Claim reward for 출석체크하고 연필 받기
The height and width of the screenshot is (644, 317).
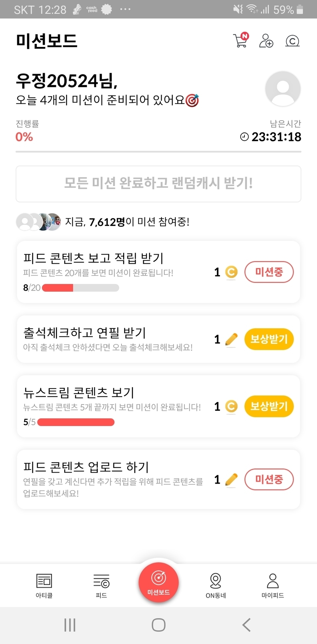point(269,339)
